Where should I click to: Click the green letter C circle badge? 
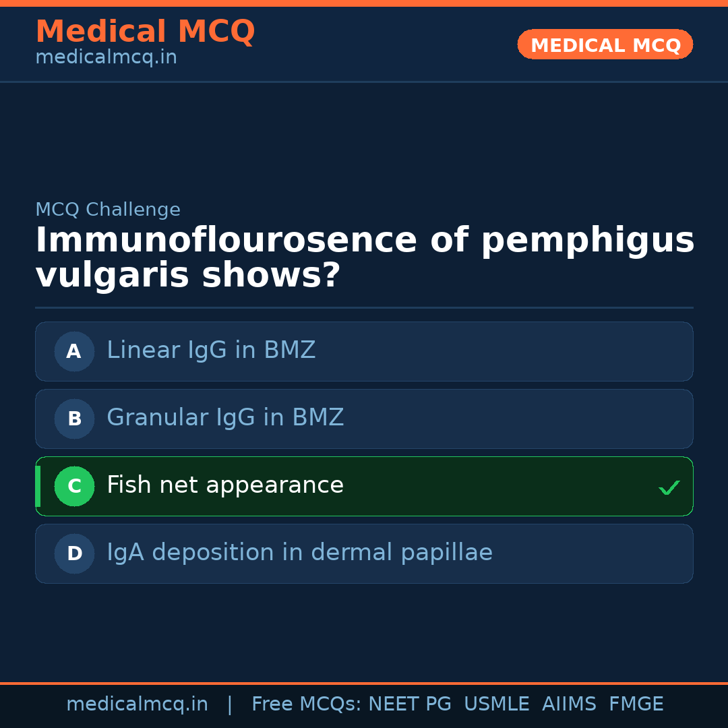[x=74, y=486]
